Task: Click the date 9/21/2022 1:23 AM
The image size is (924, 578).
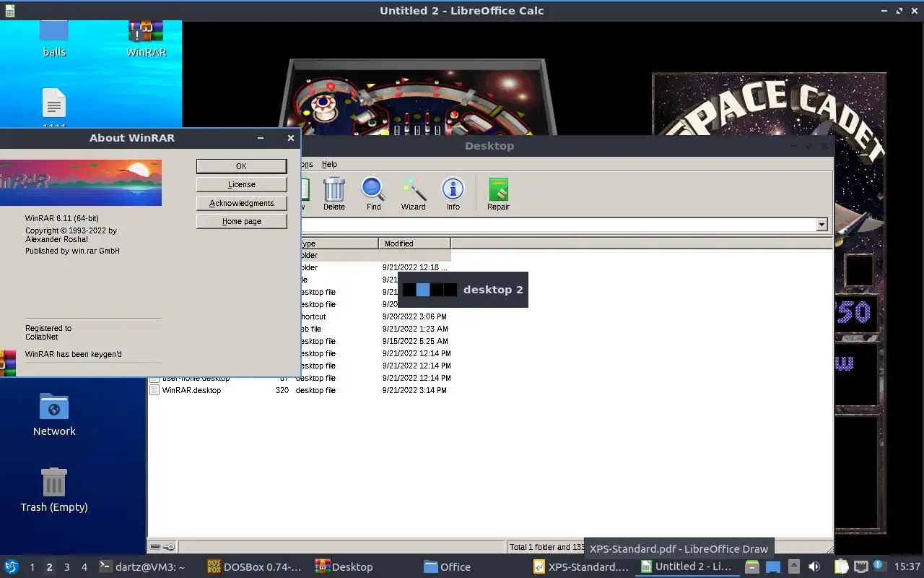Action: [x=414, y=329]
